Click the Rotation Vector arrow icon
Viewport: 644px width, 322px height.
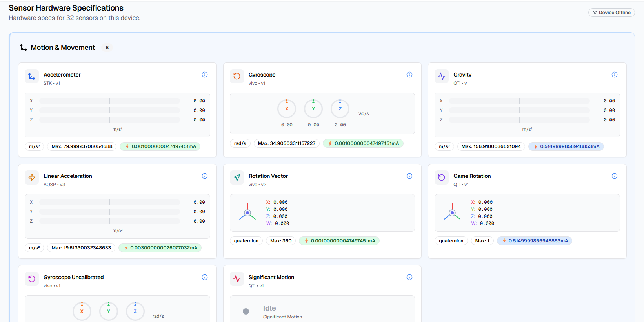pyautogui.click(x=237, y=177)
